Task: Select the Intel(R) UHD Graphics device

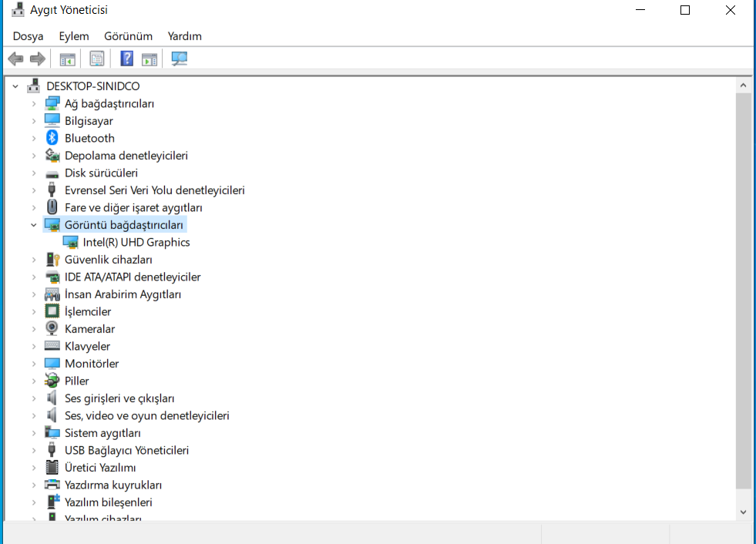Action: 136,242
